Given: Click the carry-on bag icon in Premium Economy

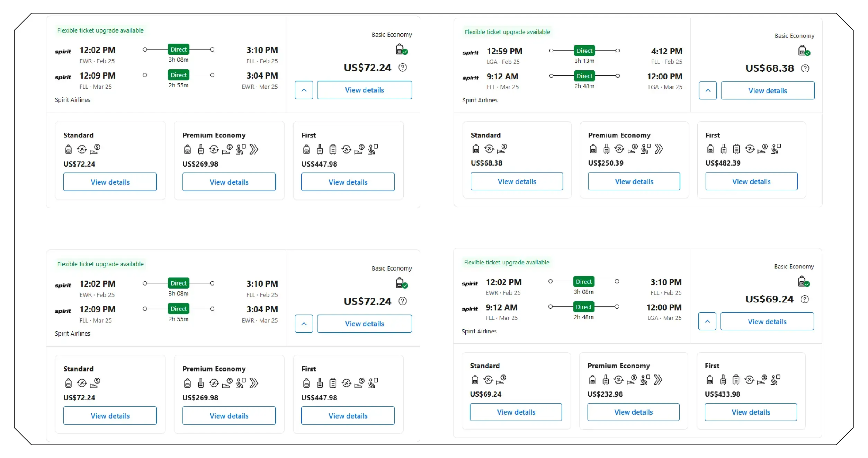Looking at the screenshot, I should point(201,149).
